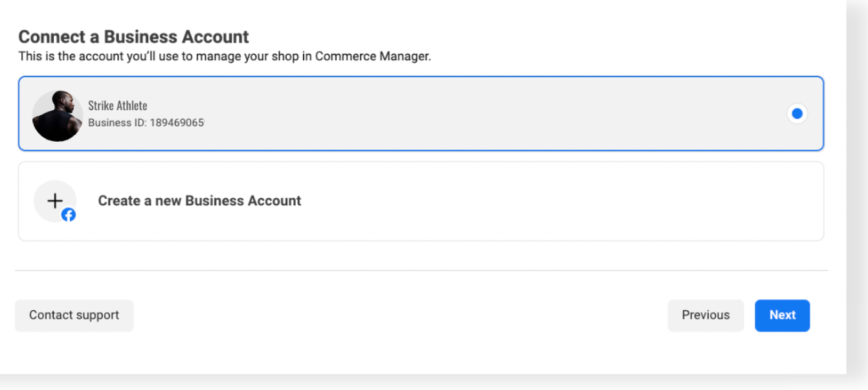The image size is (868, 390).
Task: Select the Strike Athlete card's empty middle area
Action: [453, 114]
